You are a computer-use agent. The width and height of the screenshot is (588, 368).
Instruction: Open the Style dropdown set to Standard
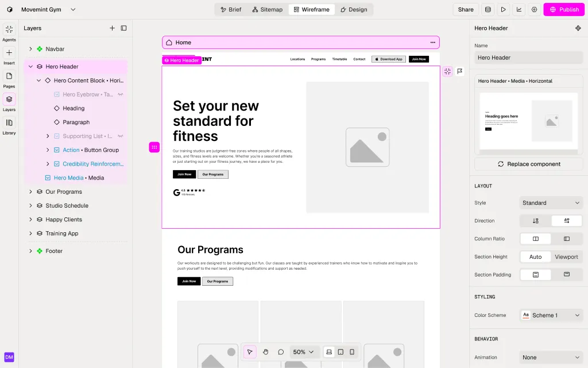551,203
